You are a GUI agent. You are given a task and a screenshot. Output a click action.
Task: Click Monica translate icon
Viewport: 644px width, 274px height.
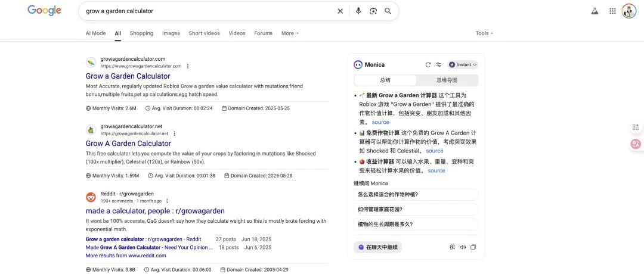tap(452, 247)
